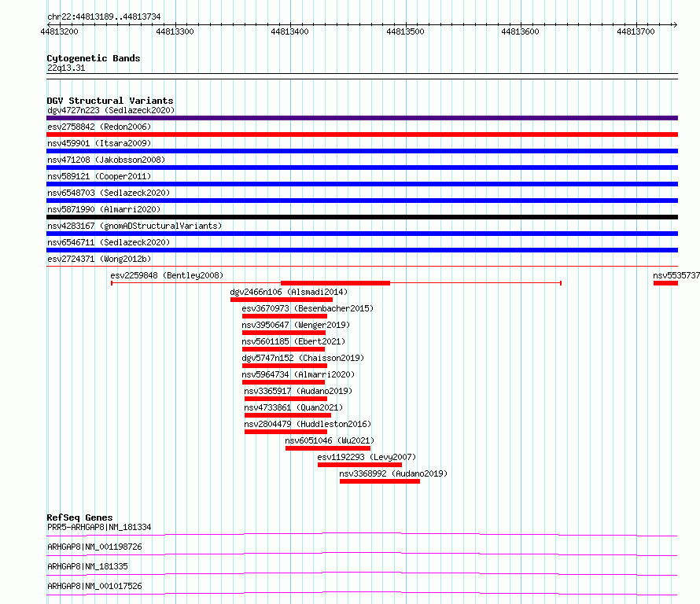Viewport: 700px width, 604px height.
Task: Click the red bar under esv1192293
Action: click(359, 465)
